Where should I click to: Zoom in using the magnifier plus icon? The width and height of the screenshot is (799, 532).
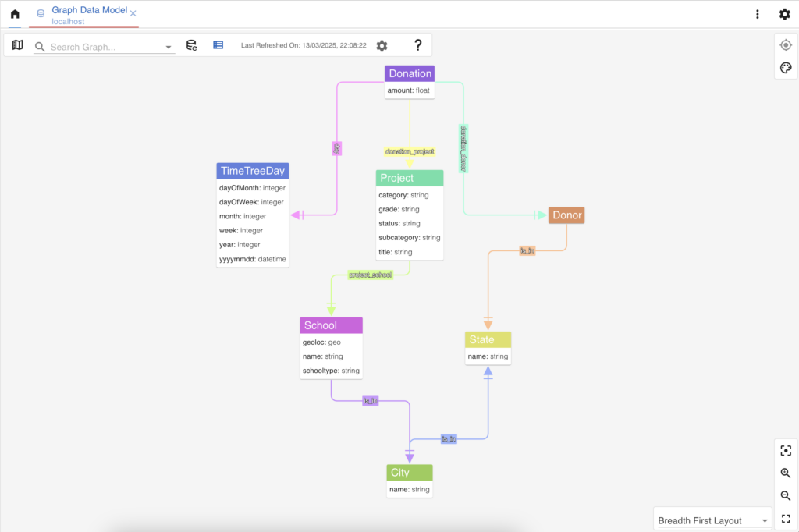click(x=786, y=473)
